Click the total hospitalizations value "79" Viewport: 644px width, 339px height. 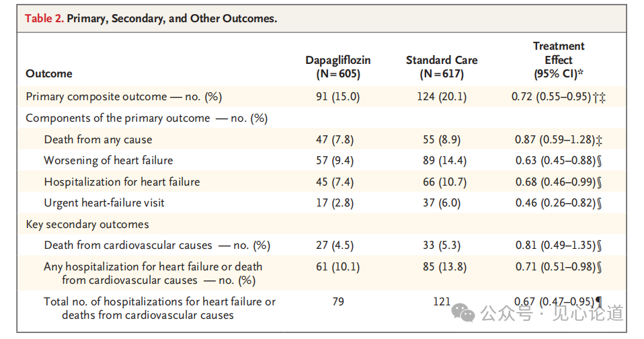coord(337,302)
